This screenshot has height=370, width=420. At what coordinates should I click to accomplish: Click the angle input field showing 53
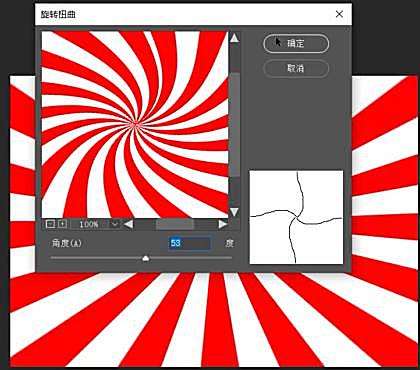coord(190,243)
